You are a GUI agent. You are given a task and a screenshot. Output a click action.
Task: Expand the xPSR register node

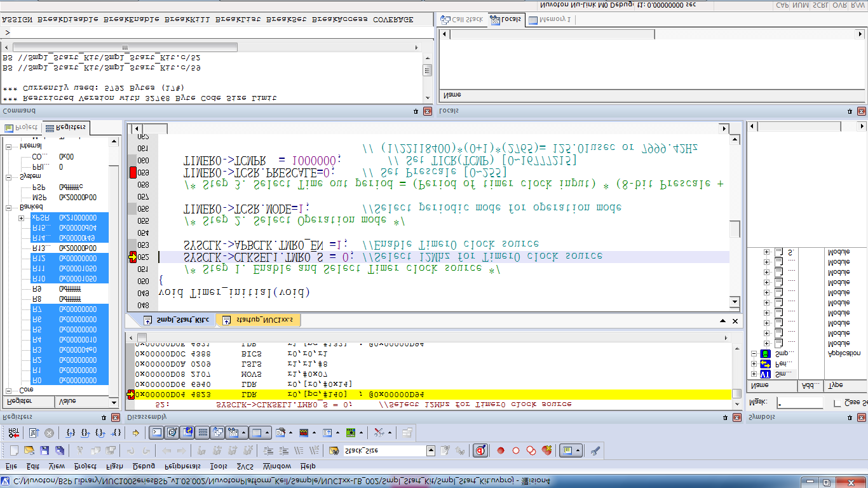coord(21,218)
